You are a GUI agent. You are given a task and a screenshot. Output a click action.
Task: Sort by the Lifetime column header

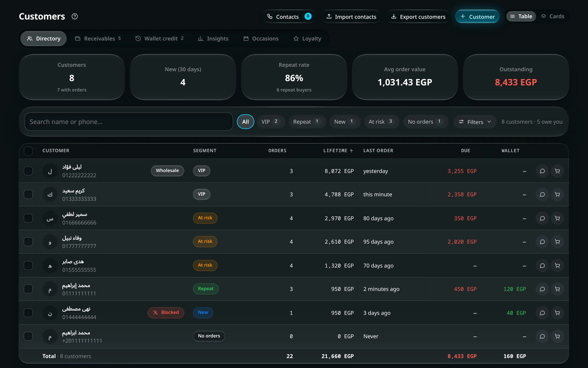click(338, 151)
